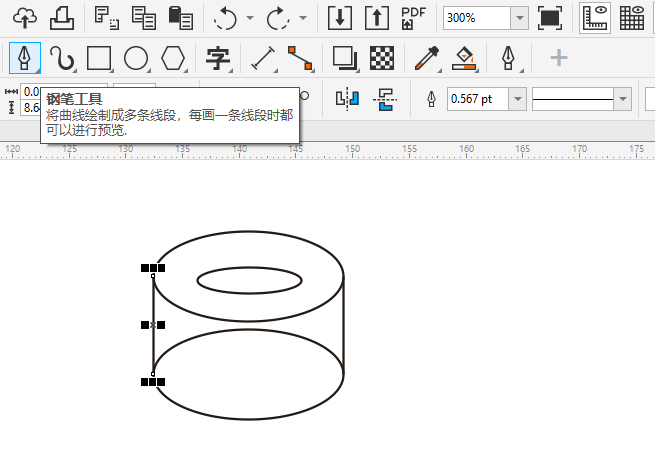Open the redo history dropdown arrow
The image size is (655, 466).
point(303,18)
